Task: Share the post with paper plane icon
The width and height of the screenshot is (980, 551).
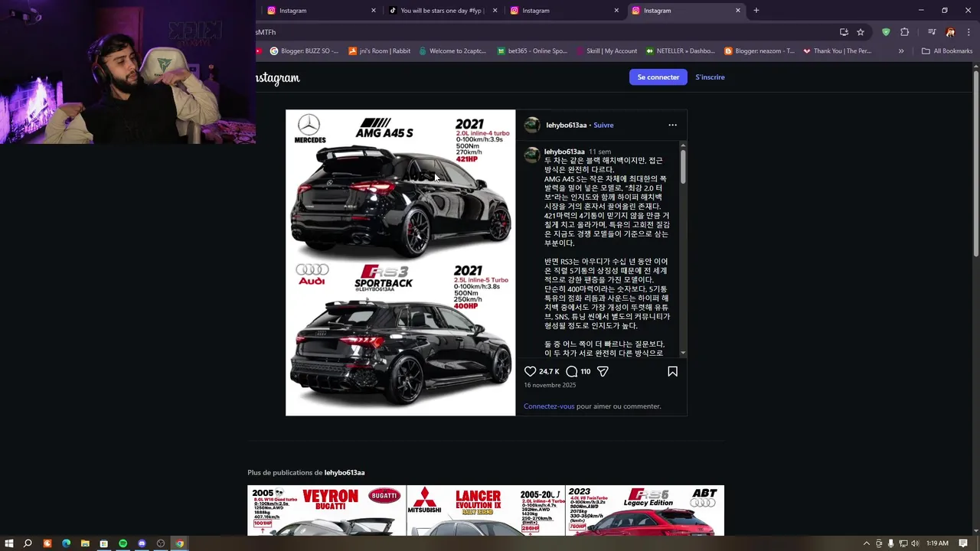Action: tap(603, 371)
